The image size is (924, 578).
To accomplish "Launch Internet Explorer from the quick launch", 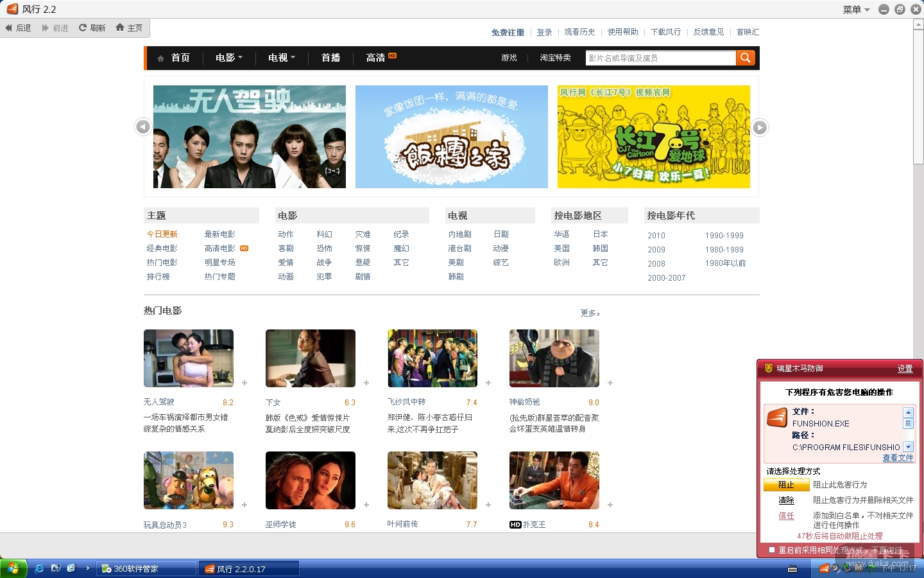I will click(x=39, y=568).
